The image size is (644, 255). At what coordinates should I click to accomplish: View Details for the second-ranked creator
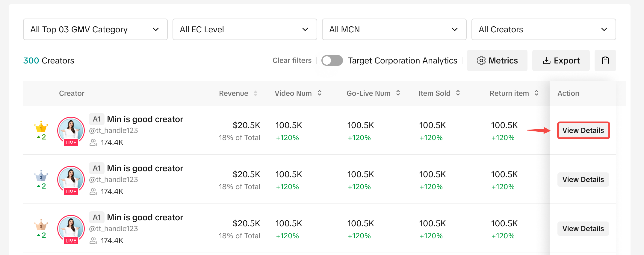pos(583,180)
